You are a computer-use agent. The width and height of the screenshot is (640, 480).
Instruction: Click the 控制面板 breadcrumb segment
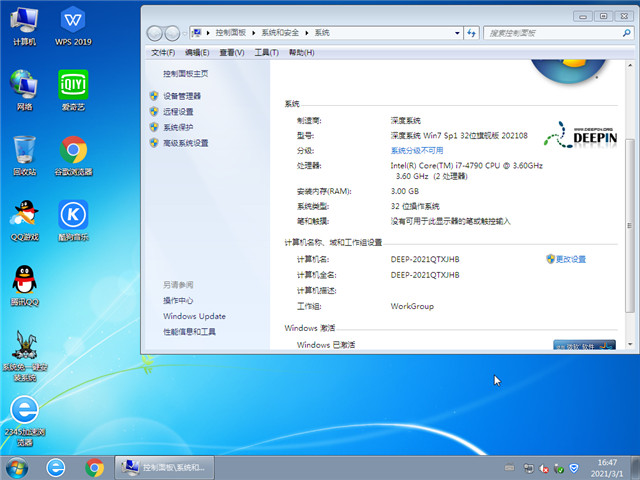(231, 33)
